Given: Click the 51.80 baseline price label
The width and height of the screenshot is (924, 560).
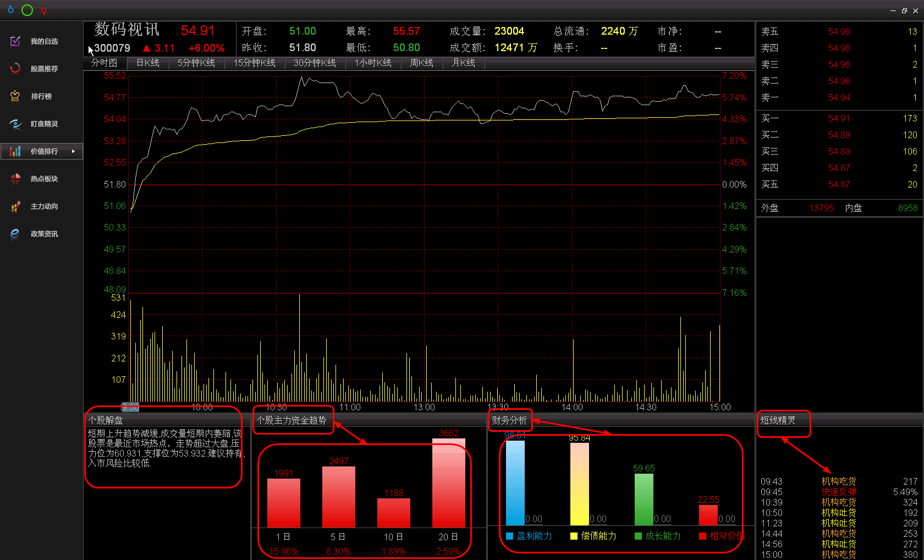Looking at the screenshot, I should (114, 184).
